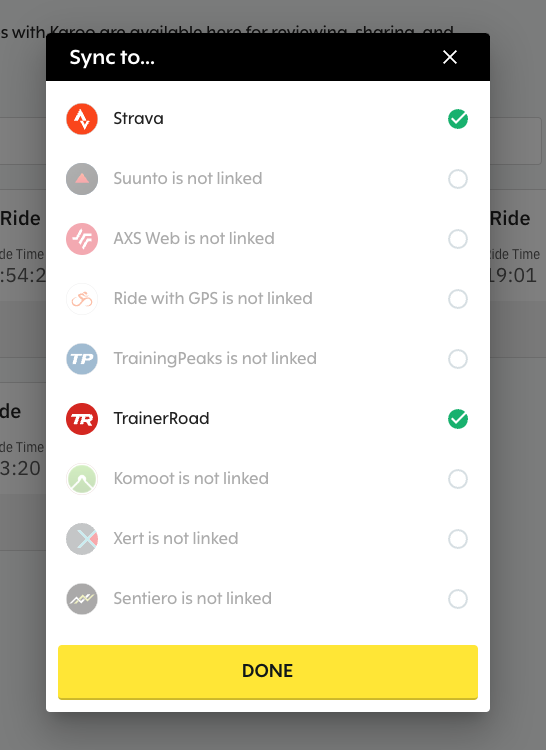Select the Xert radio circle
Screen dimensions: 546x750
pos(458,539)
